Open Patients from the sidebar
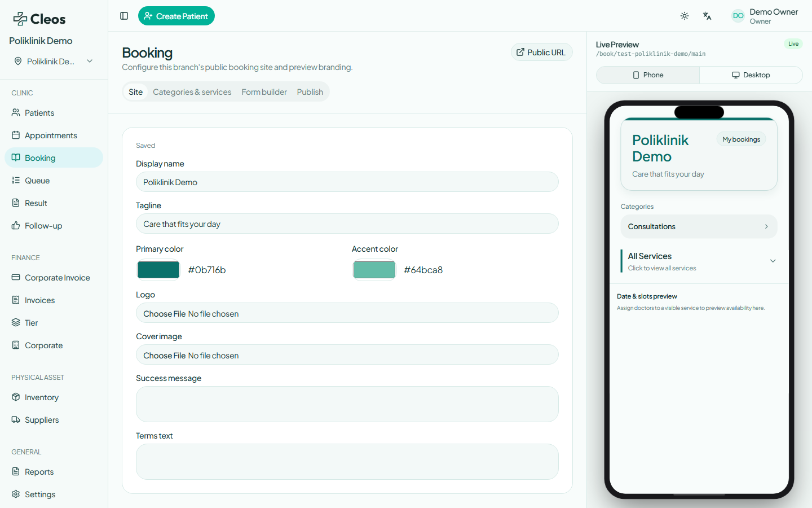Screen dimensions: 812x508 [x=54, y=113]
